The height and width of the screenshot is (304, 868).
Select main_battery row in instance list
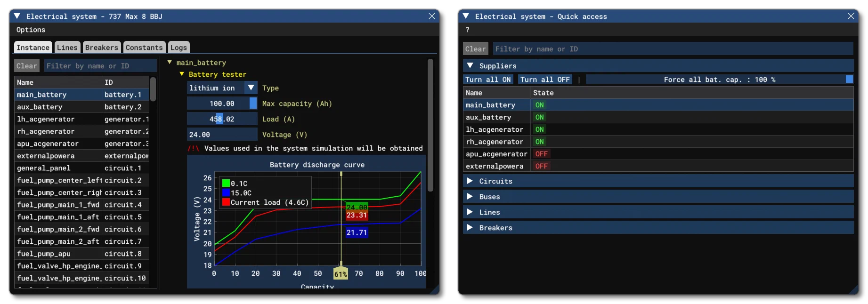[82, 95]
